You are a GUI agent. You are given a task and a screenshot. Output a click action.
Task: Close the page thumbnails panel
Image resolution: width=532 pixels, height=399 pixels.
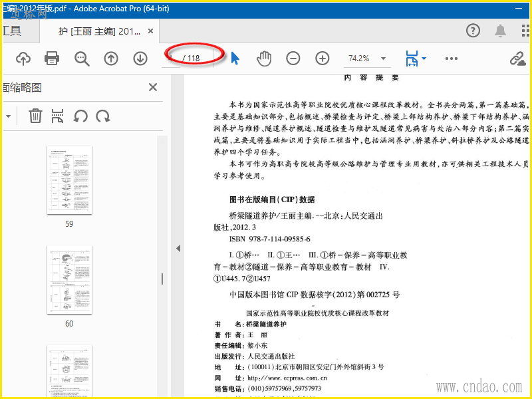153,87
